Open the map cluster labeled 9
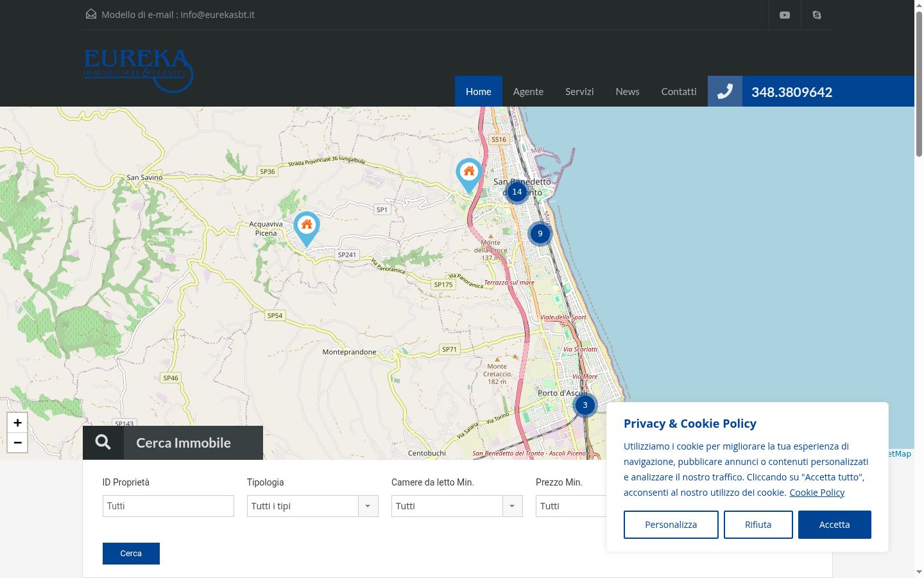The image size is (924, 578). pyautogui.click(x=540, y=234)
